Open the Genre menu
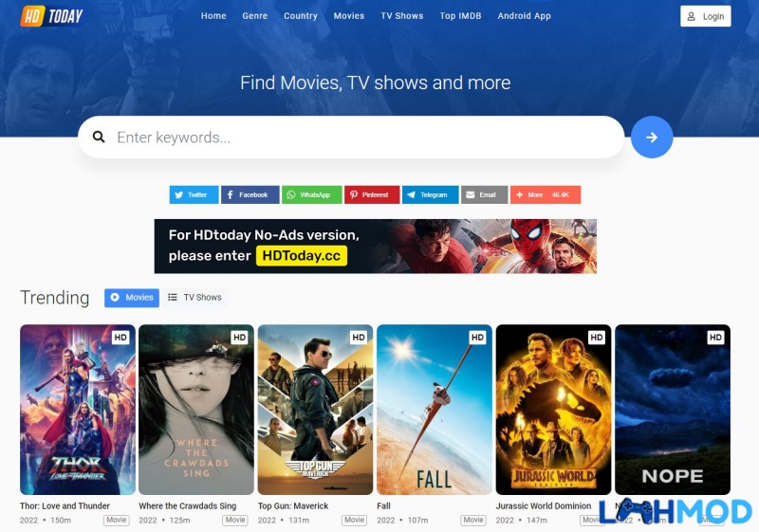The image size is (759, 532). coord(254,16)
